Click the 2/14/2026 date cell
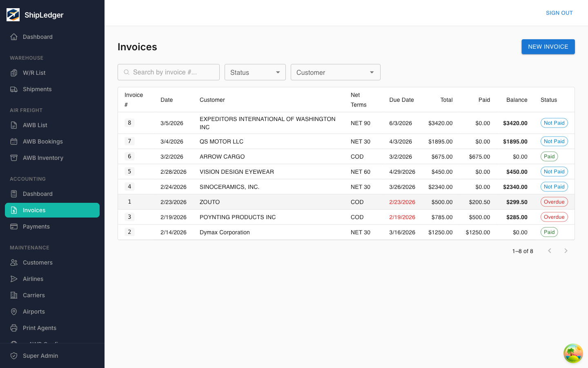Image resolution: width=588 pixels, height=368 pixels. 174,232
